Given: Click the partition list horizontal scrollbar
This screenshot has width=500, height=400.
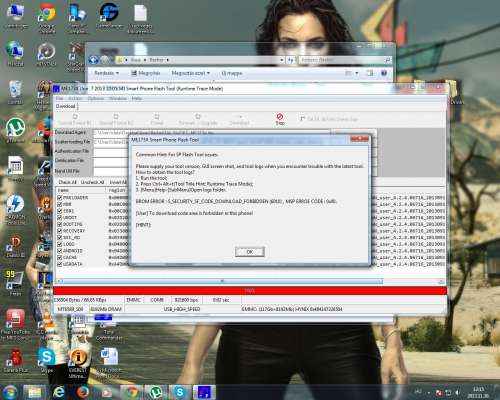Looking at the screenshot, I should coord(222,281).
